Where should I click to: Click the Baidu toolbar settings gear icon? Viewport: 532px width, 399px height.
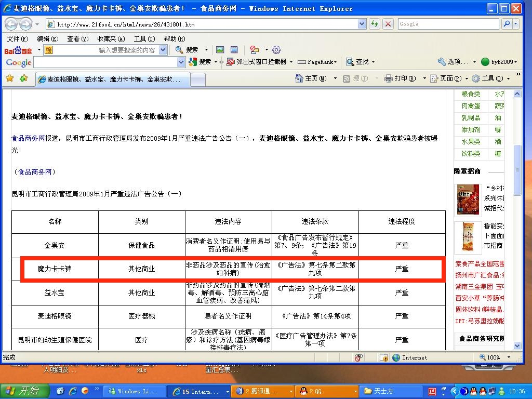click(x=276, y=50)
